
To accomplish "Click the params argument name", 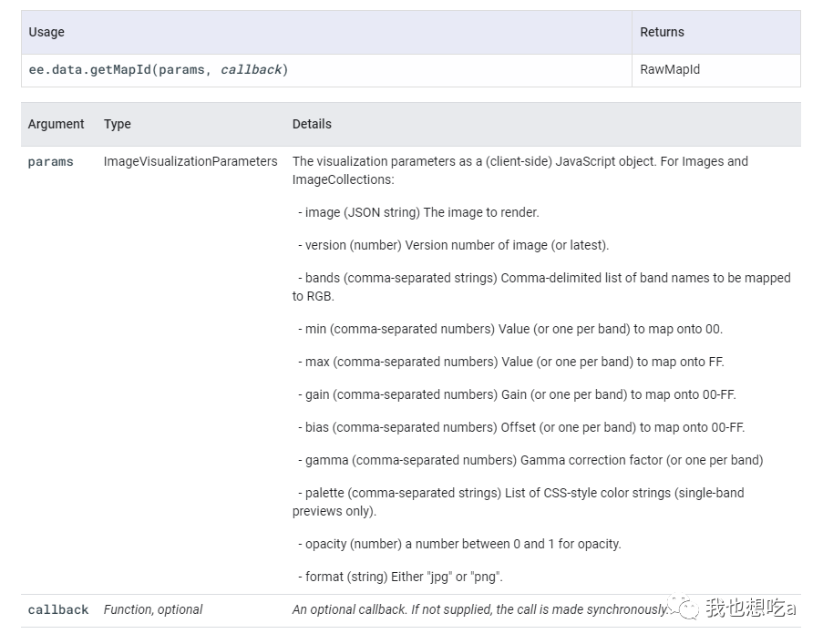I will pyautogui.click(x=51, y=162).
